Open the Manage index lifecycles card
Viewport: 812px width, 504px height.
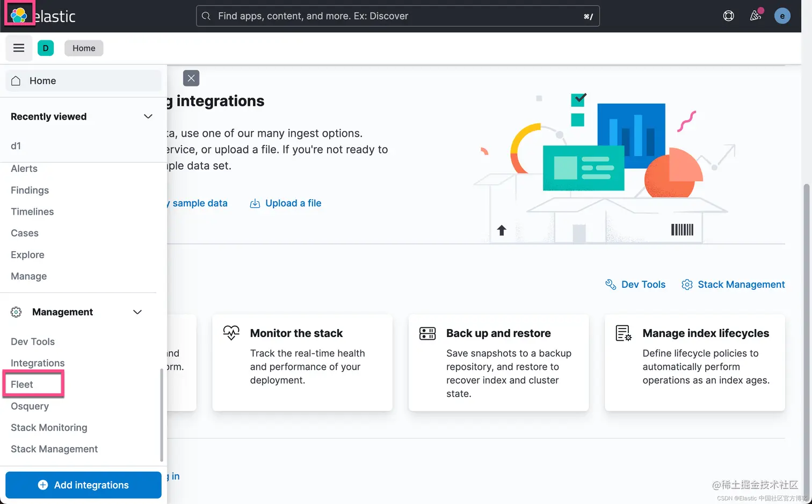pos(695,363)
